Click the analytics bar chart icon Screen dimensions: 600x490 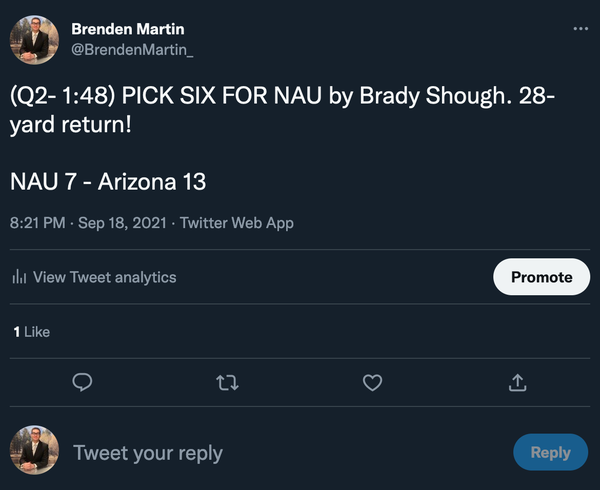click(x=19, y=277)
